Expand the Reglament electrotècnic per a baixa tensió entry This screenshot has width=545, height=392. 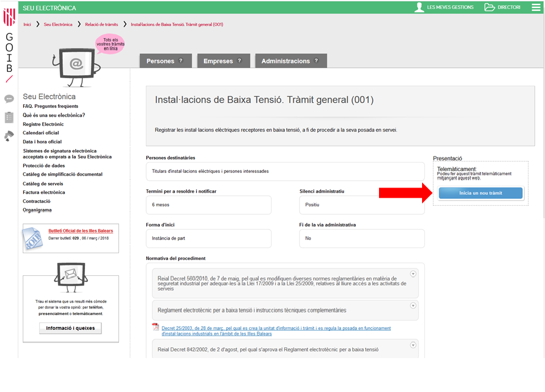(413, 306)
